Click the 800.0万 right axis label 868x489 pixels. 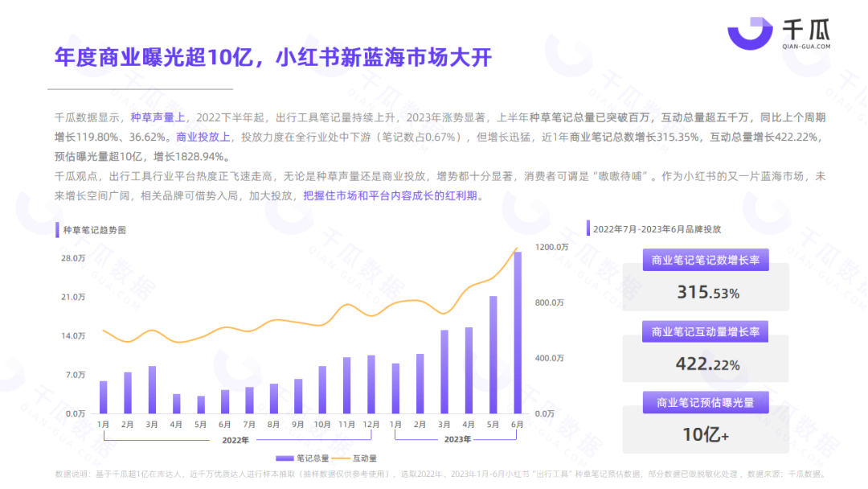point(549,302)
